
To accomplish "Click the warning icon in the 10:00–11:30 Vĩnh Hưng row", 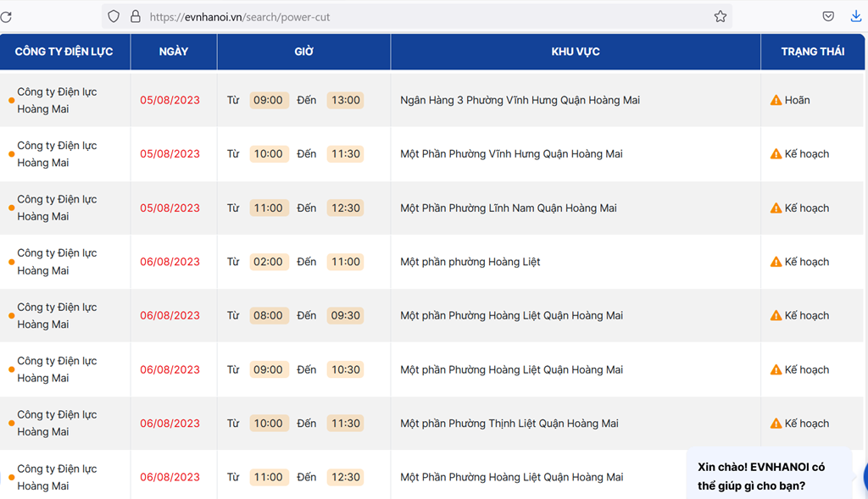I will [x=776, y=154].
